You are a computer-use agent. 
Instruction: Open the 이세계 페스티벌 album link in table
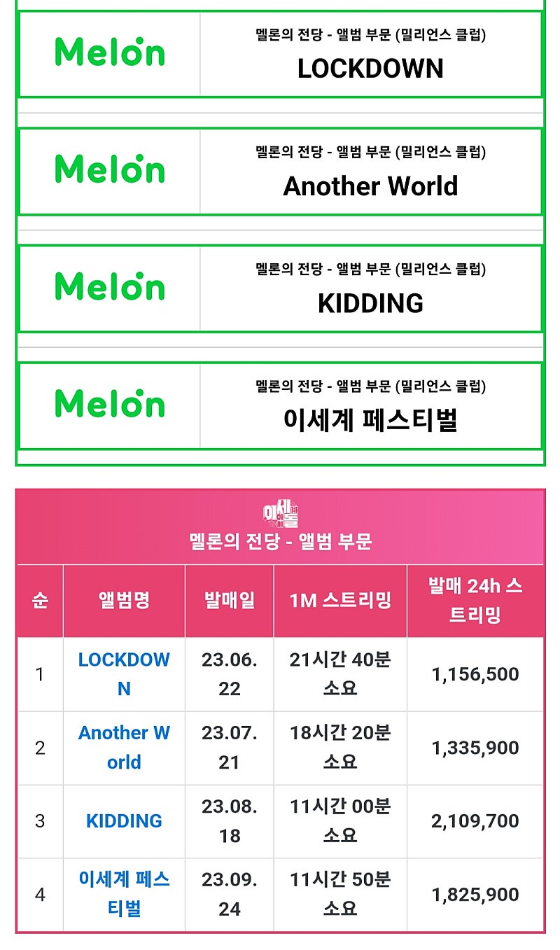coord(124,894)
